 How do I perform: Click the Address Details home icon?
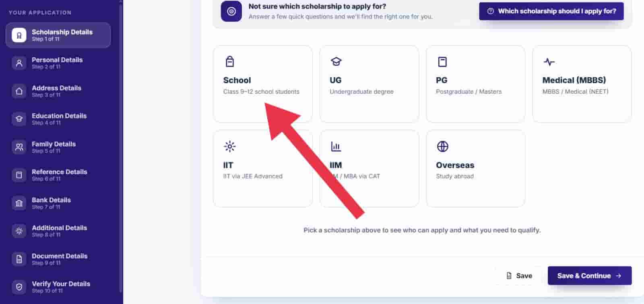click(19, 91)
